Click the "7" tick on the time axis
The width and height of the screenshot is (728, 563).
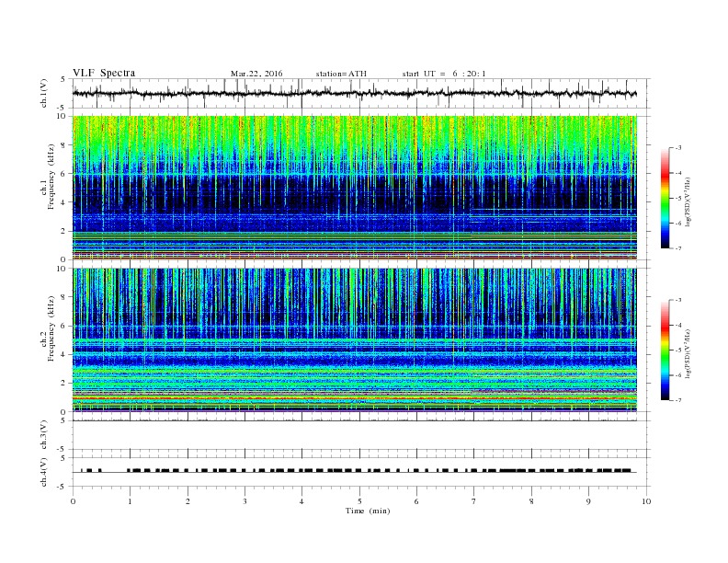pyautogui.click(x=474, y=501)
